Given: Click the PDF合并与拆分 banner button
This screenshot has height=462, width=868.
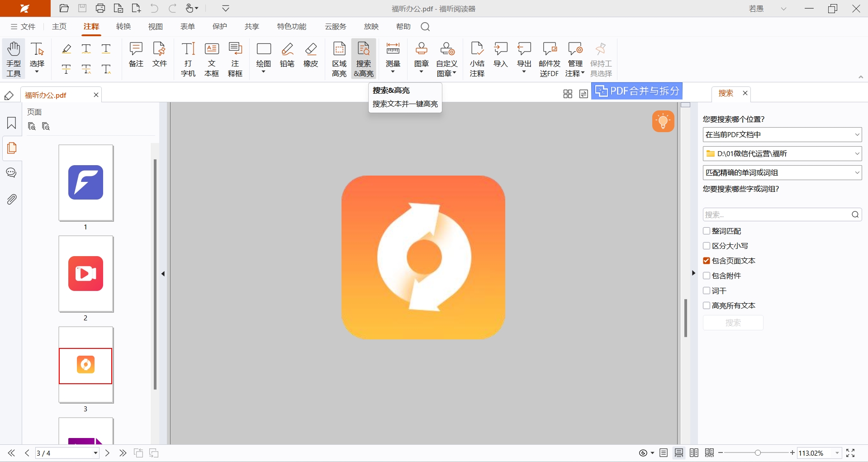Looking at the screenshot, I should 637,91.
